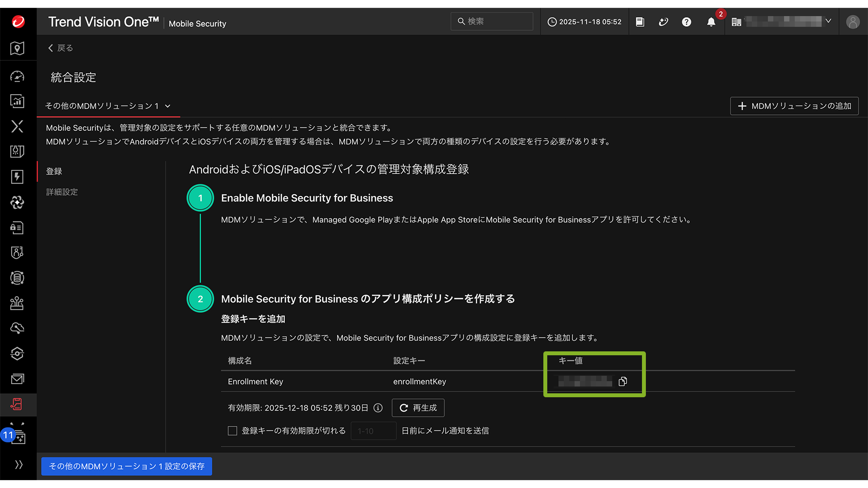Expand the その他のMDMソリューション 1 dropdown
The image size is (868, 488).
tap(108, 106)
